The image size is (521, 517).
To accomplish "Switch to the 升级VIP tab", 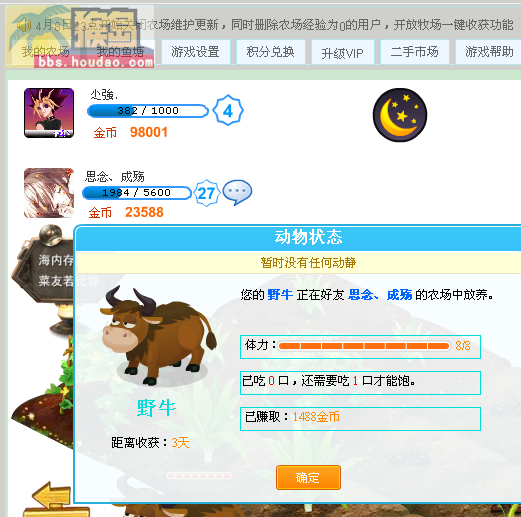I will tap(343, 53).
